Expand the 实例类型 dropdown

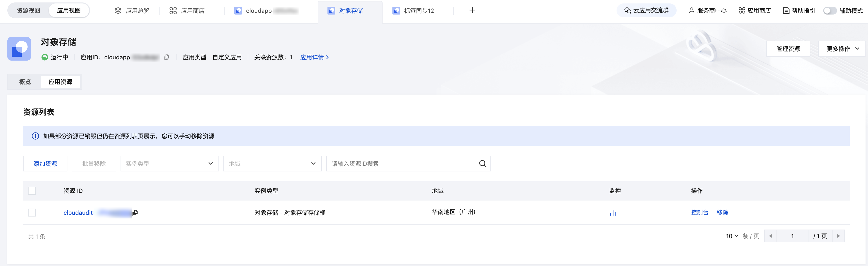tap(170, 164)
